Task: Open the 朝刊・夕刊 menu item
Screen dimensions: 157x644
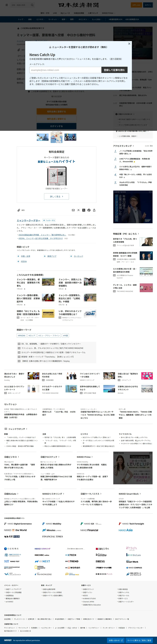Action: [x=45, y=13]
